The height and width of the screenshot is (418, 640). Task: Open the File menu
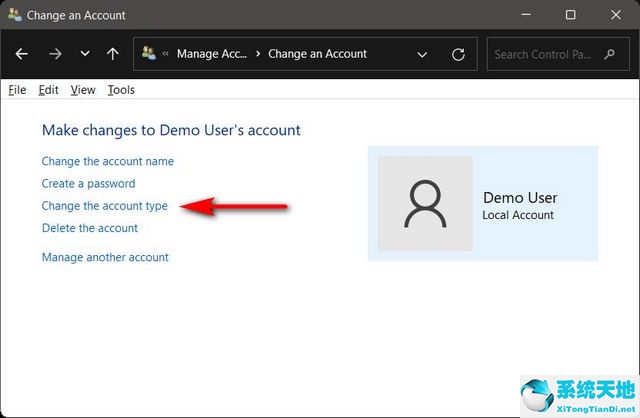(x=17, y=90)
